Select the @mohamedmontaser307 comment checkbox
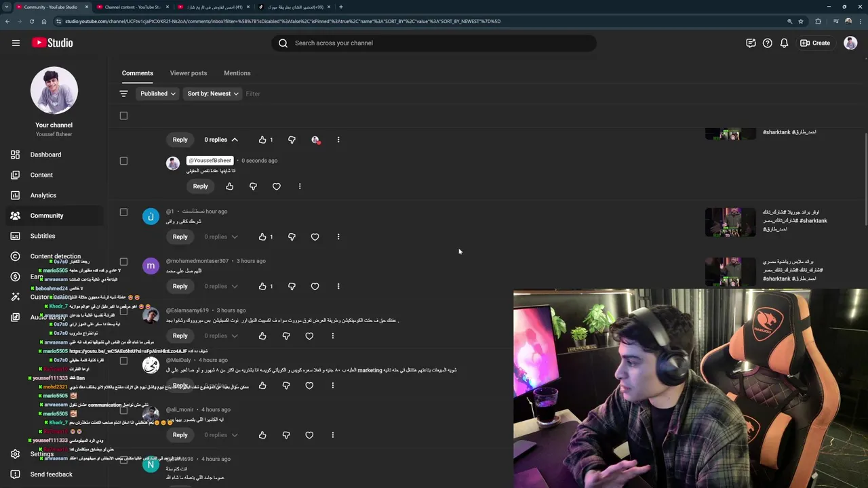 point(123,262)
